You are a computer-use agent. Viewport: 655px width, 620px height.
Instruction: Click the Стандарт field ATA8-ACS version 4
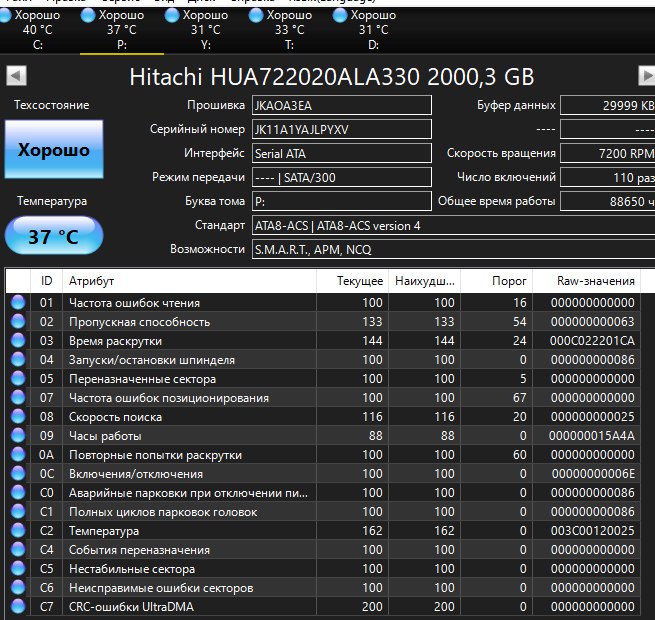pos(453,226)
